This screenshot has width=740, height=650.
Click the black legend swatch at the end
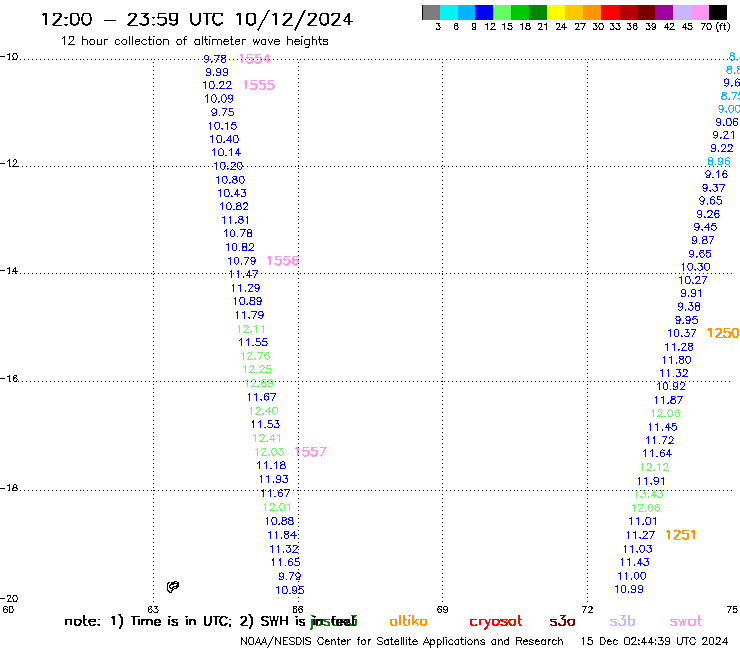click(718, 12)
